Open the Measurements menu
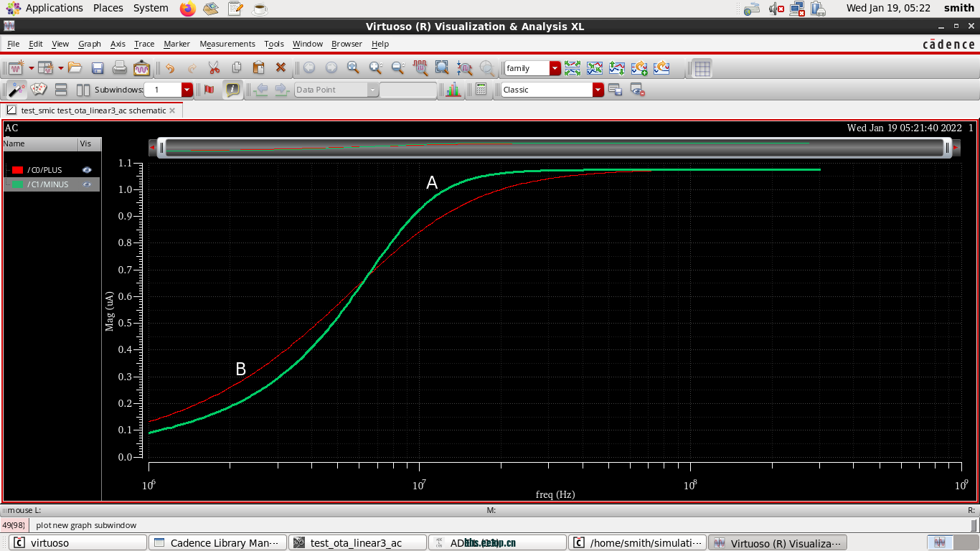 pos(227,44)
